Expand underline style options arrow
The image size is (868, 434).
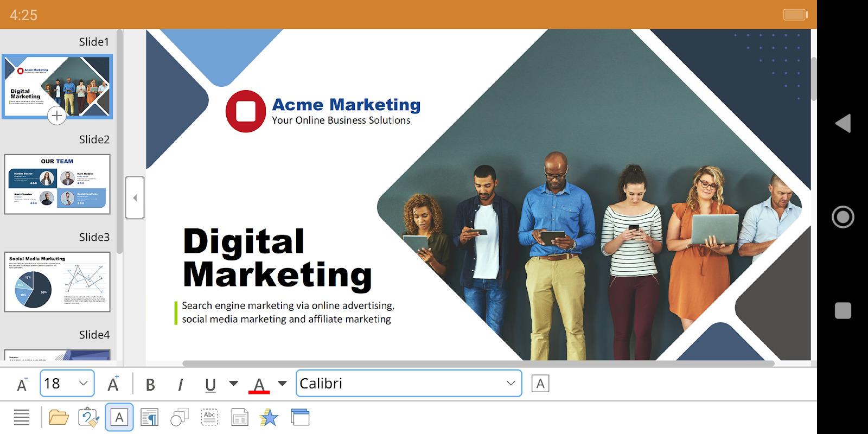(234, 384)
